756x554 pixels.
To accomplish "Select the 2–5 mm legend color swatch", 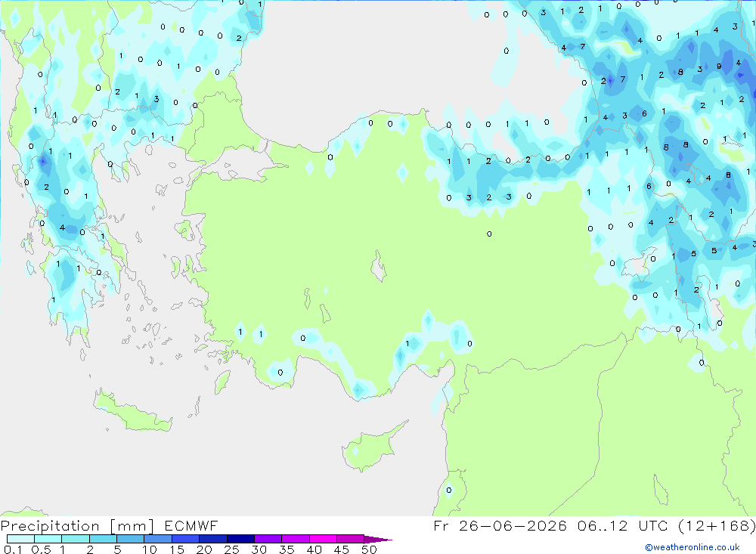I will pyautogui.click(x=103, y=539).
